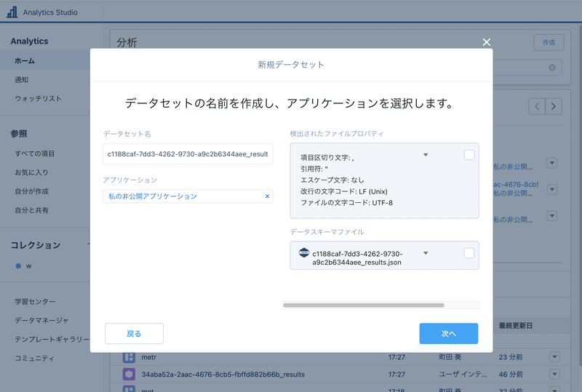The width and height of the screenshot is (582, 392).
Task: Clear the selected application with its x icon
Action: [267, 196]
